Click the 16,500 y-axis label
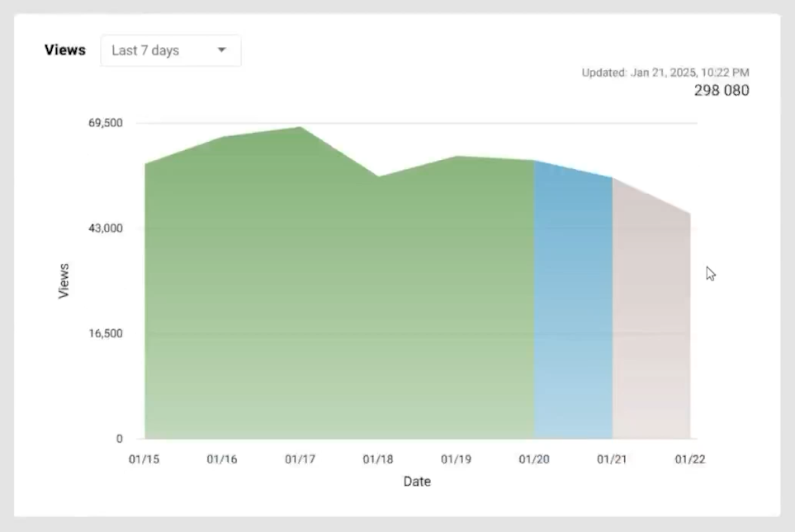Image resolution: width=795 pixels, height=532 pixels. pos(105,333)
